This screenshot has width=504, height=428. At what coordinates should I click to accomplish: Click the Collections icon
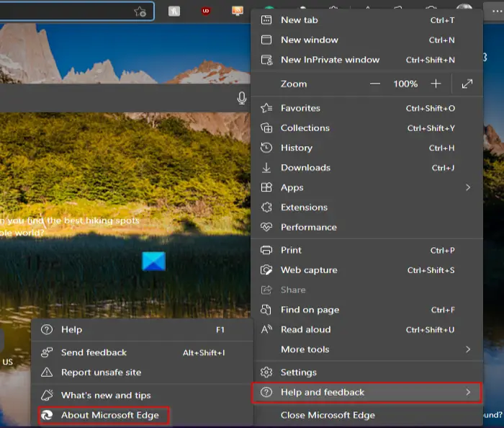(x=266, y=128)
